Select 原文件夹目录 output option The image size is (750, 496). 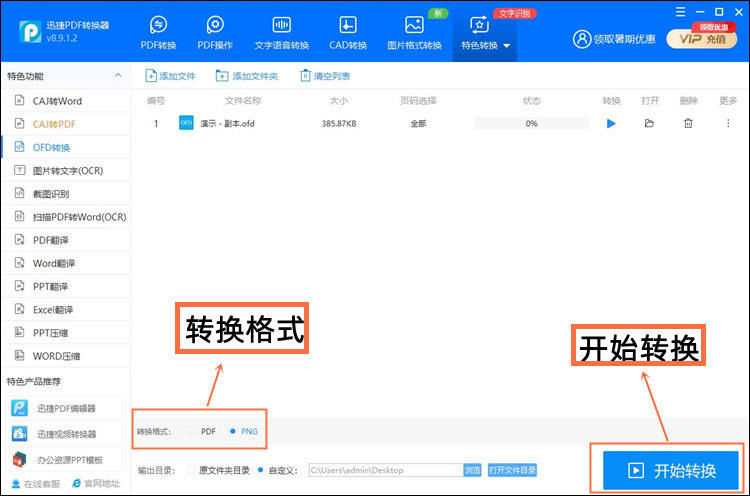click(x=219, y=470)
